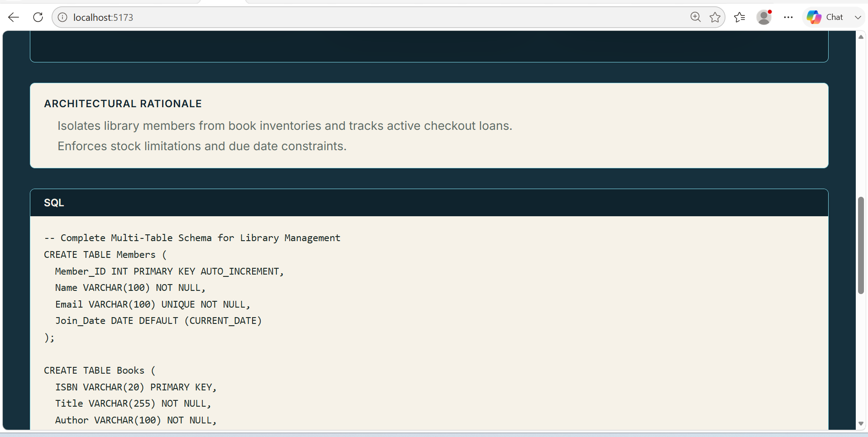Go back with the browser back arrow
The width and height of the screenshot is (868, 437).
coord(14,17)
